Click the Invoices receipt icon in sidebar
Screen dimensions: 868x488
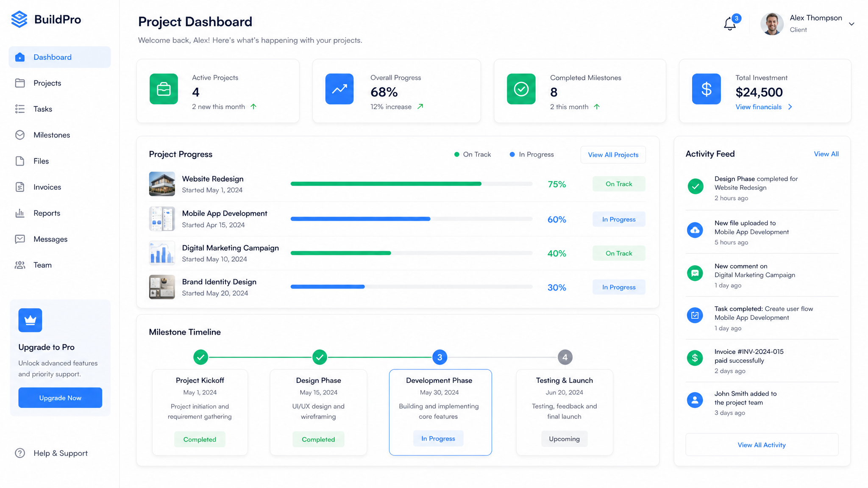pyautogui.click(x=20, y=187)
